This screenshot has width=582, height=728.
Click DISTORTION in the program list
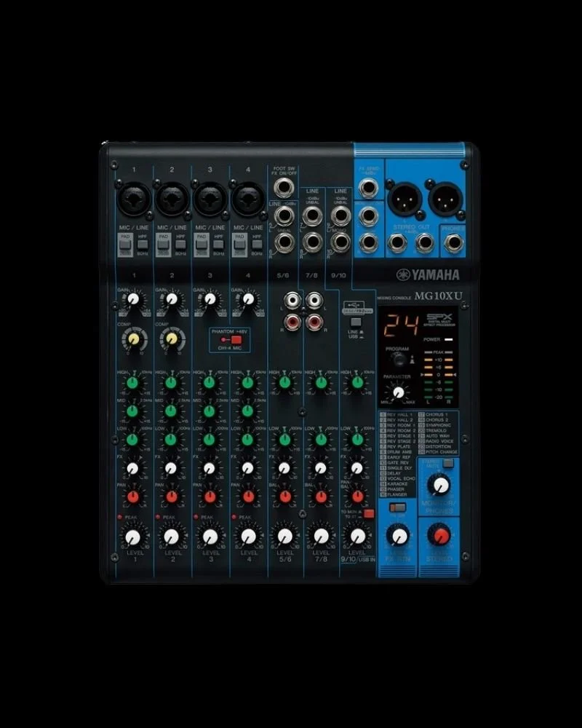(x=435, y=447)
